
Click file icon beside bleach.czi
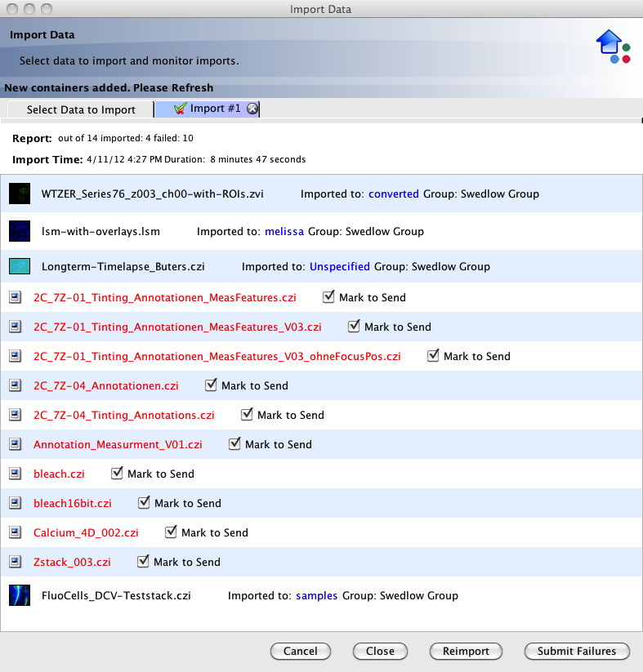click(15, 474)
